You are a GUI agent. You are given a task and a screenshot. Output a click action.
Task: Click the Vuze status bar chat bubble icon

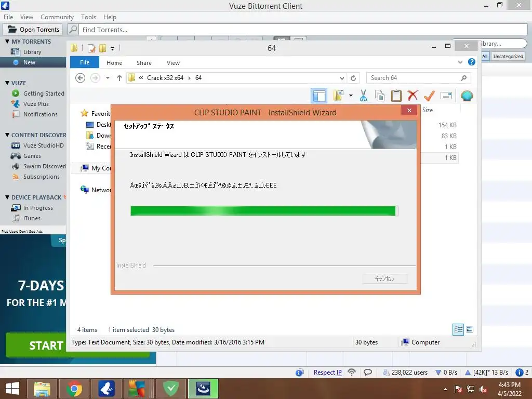(368, 372)
